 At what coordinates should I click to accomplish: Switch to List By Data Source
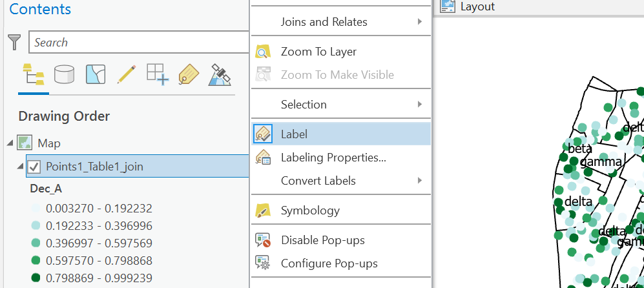pos(64,75)
